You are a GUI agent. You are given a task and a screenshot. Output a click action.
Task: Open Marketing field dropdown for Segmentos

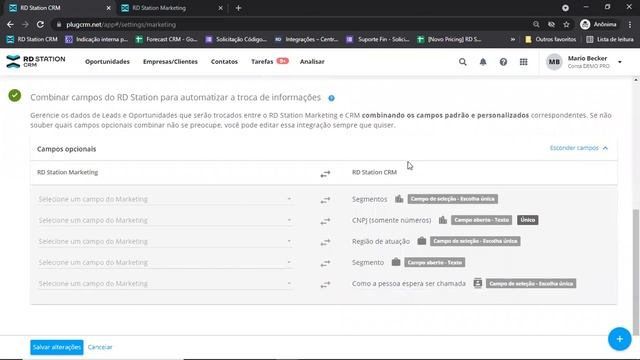tap(164, 199)
